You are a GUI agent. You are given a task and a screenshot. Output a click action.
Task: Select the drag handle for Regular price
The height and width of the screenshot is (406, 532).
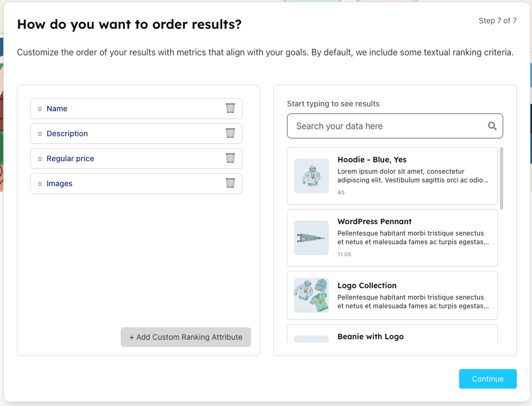[x=40, y=158]
